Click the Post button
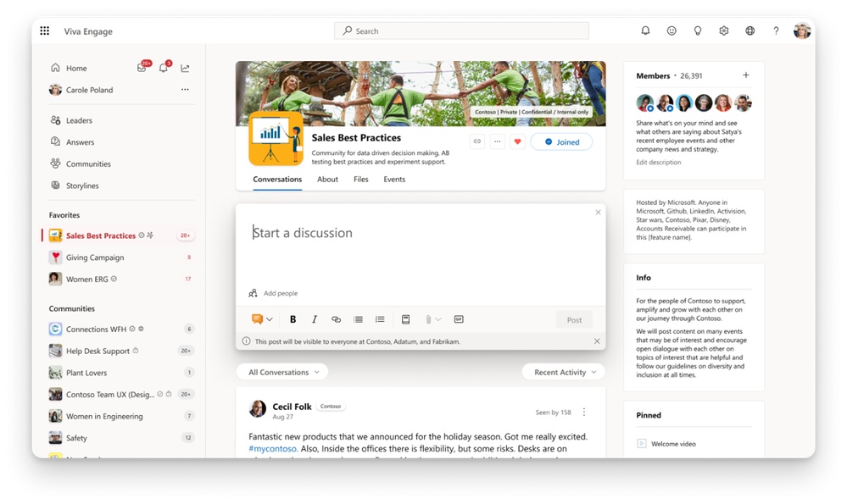Viewport: 847px width, 504px height. tap(574, 319)
